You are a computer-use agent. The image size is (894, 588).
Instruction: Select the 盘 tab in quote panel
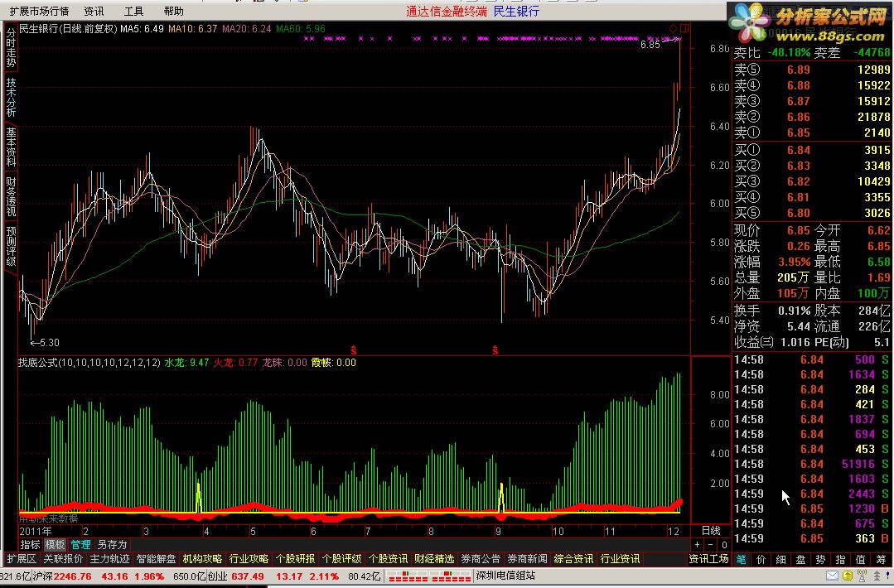click(801, 560)
